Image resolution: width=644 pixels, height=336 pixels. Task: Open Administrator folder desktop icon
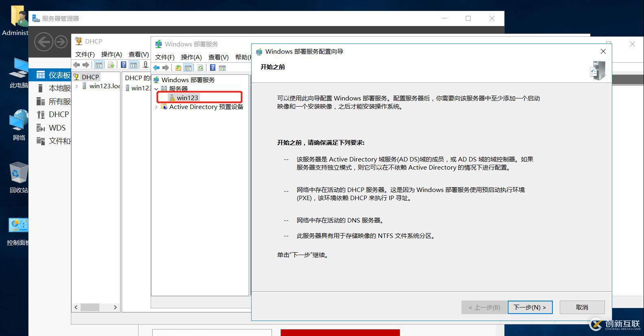15,20
